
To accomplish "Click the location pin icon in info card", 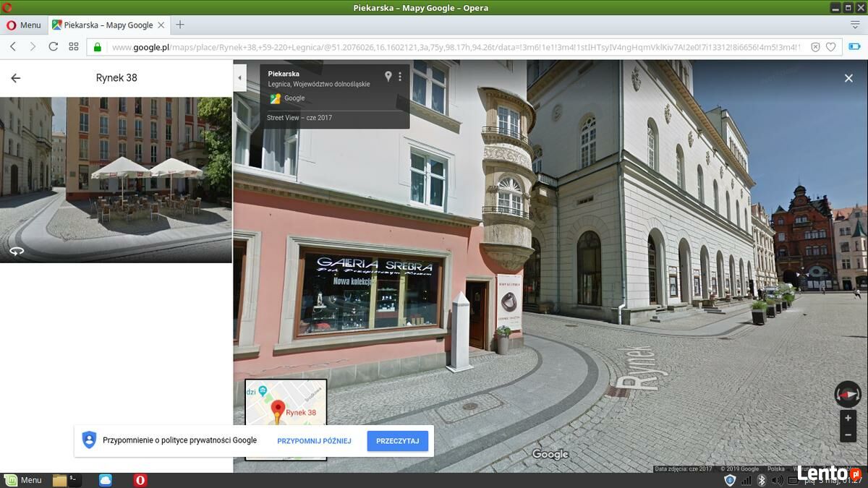I will (x=388, y=76).
